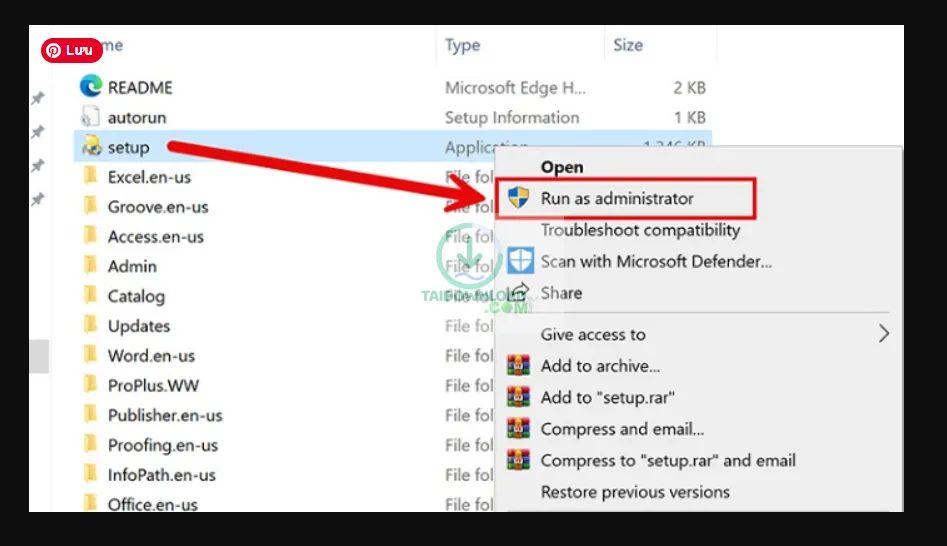Click the top quick access pin icon
This screenshot has height=546, width=947.
[x=37, y=98]
